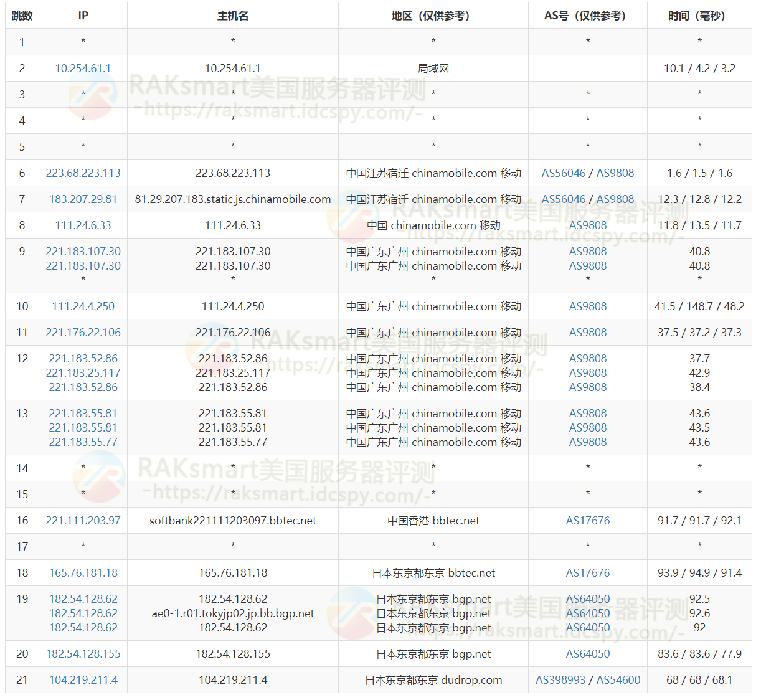Select hostname softbank221111203097.bbtec.net
The width and height of the screenshot is (761, 700).
click(233, 521)
